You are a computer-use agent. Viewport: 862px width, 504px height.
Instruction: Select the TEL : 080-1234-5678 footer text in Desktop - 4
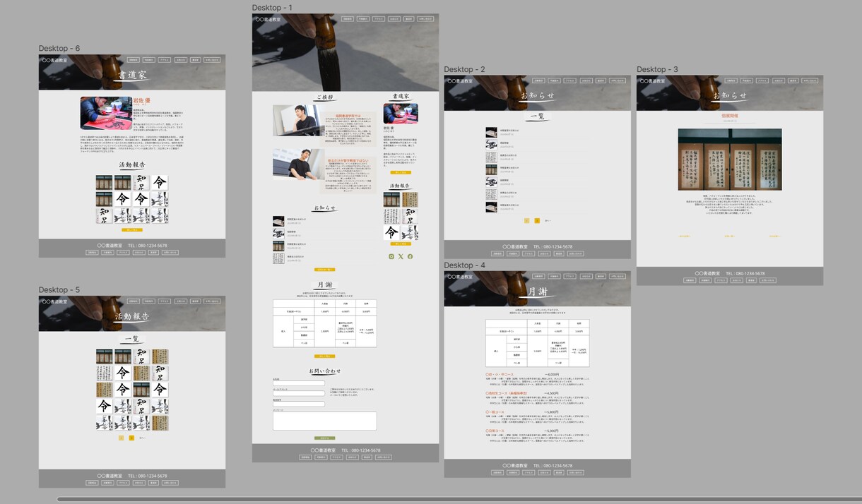[x=553, y=466]
